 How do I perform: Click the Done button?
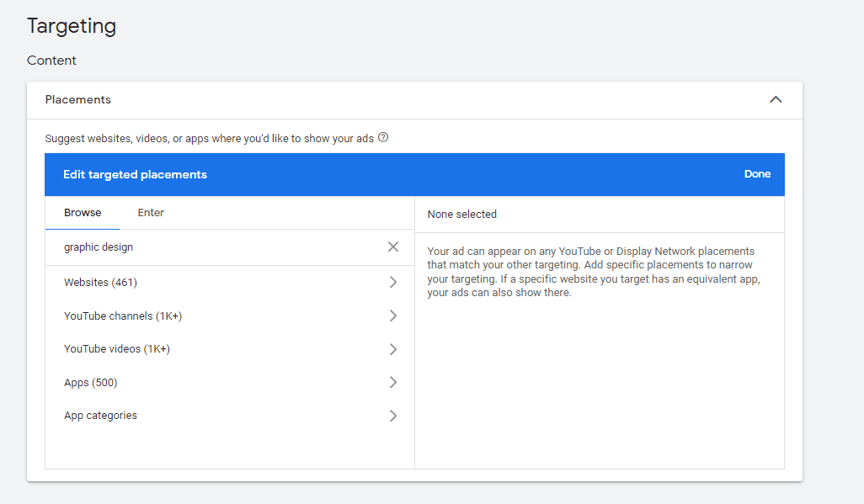coord(756,173)
